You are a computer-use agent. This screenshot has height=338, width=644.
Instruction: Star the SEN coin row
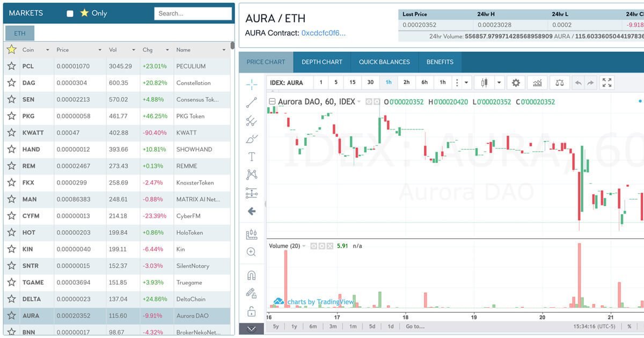click(x=11, y=99)
